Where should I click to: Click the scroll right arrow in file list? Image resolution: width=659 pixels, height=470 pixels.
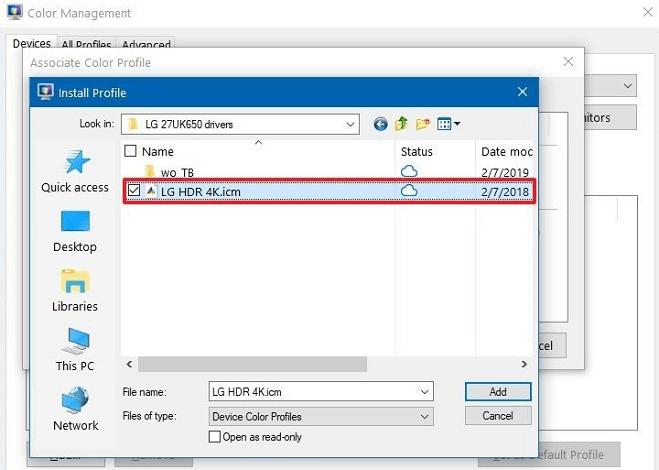coord(524,364)
